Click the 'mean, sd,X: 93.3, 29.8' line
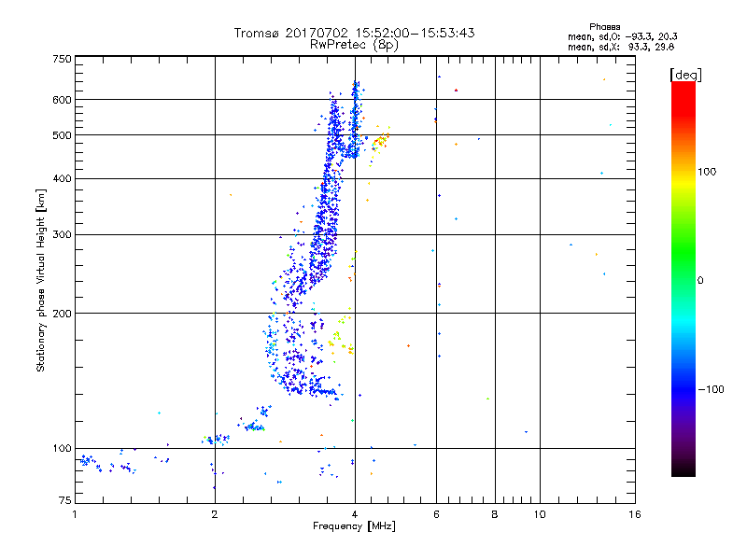747x560 pixels. point(621,47)
